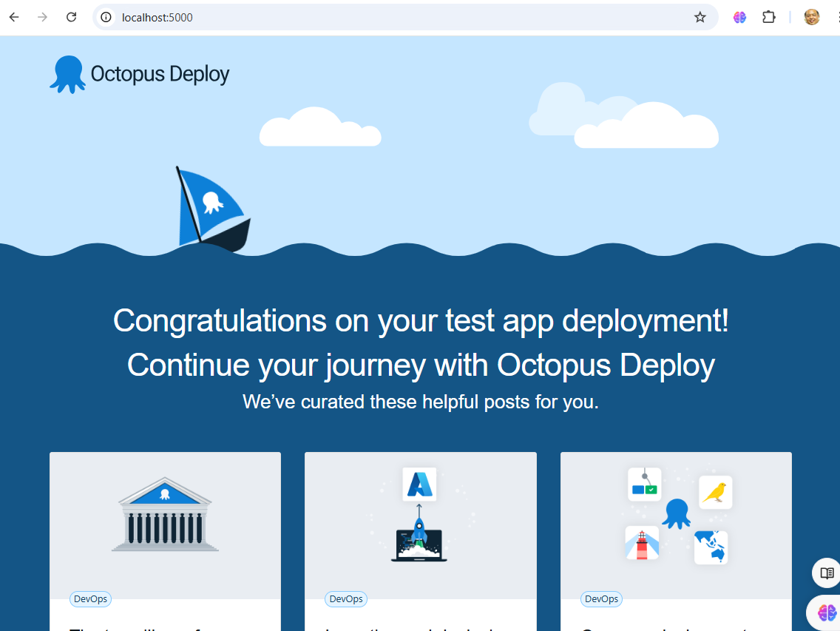
Task: Click the floating open book icon
Action: [827, 573]
